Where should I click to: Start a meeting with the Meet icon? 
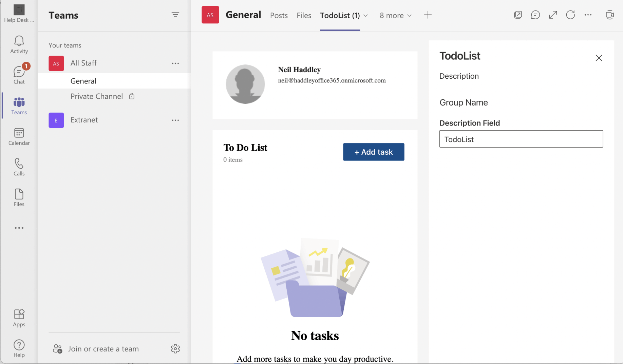click(610, 15)
